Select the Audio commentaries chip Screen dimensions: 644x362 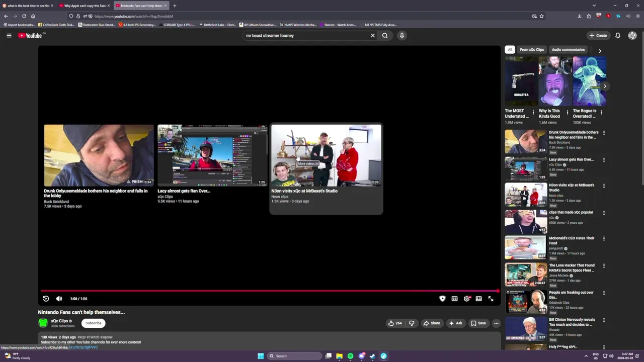[x=568, y=50]
